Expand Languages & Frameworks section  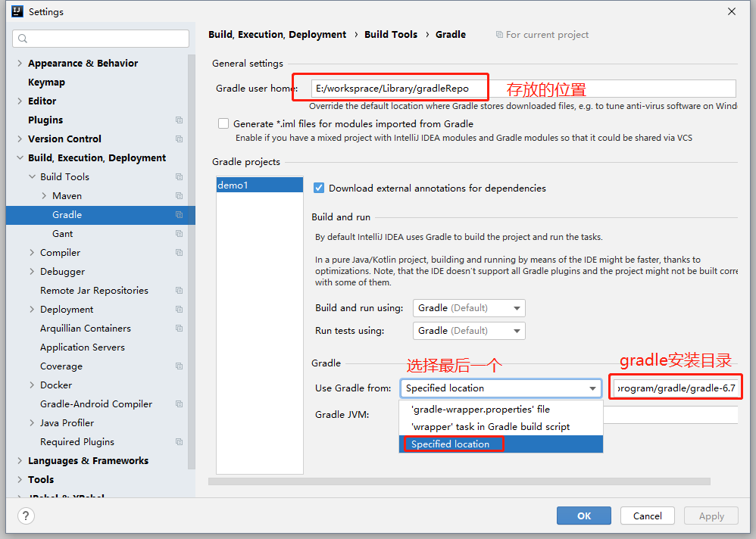[x=20, y=460]
